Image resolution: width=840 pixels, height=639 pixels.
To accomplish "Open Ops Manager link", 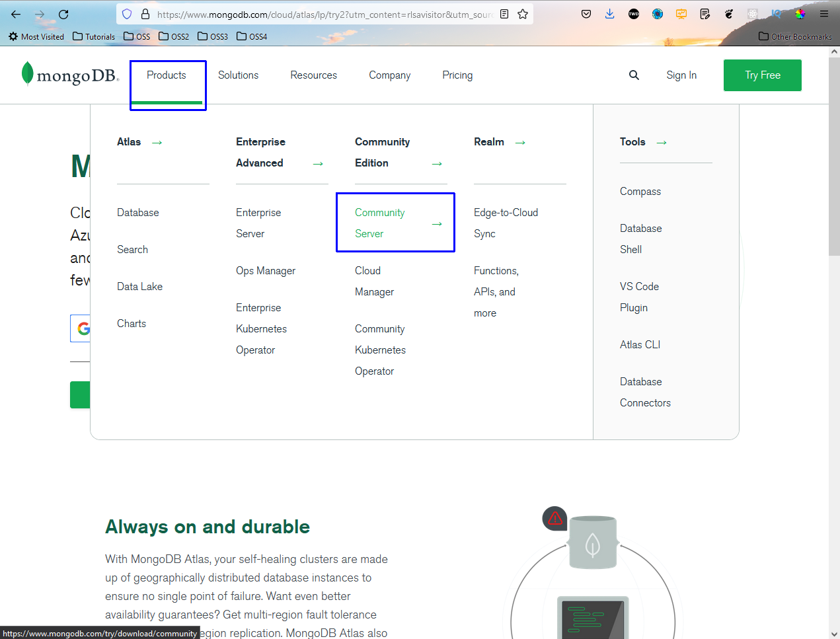I will pyautogui.click(x=266, y=271).
